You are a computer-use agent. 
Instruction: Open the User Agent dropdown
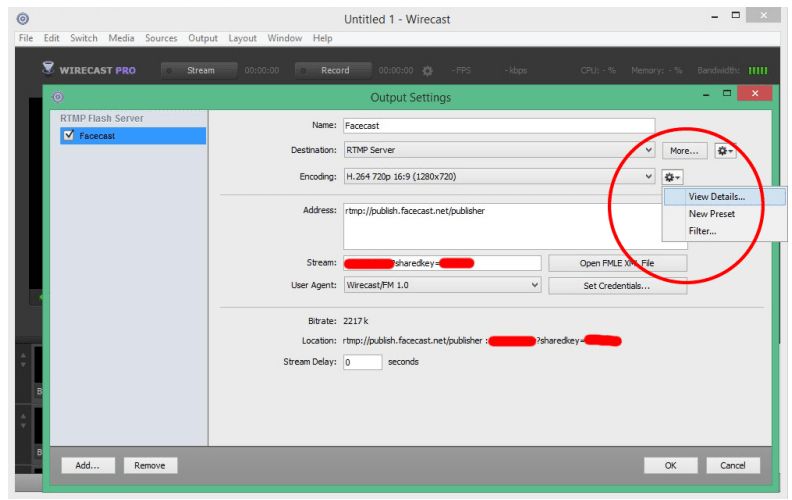[x=442, y=285]
